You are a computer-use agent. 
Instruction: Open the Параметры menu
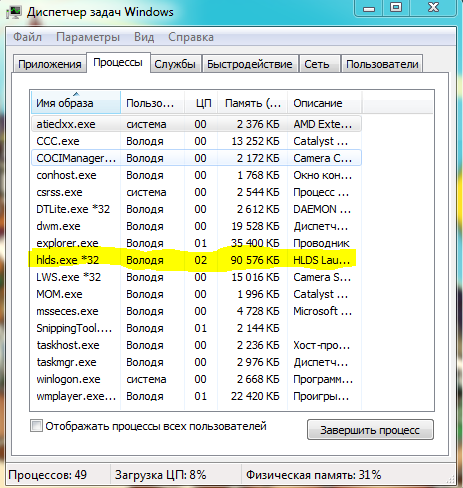pos(88,37)
